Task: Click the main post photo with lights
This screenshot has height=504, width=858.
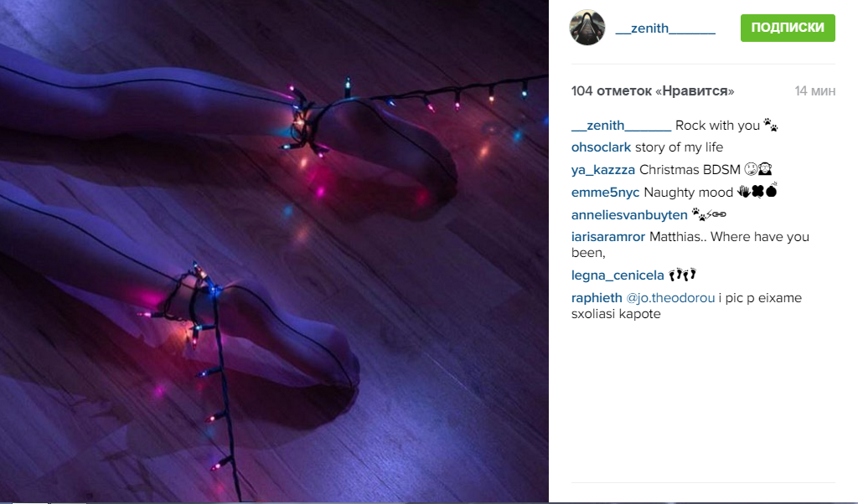Action: pos(274,250)
